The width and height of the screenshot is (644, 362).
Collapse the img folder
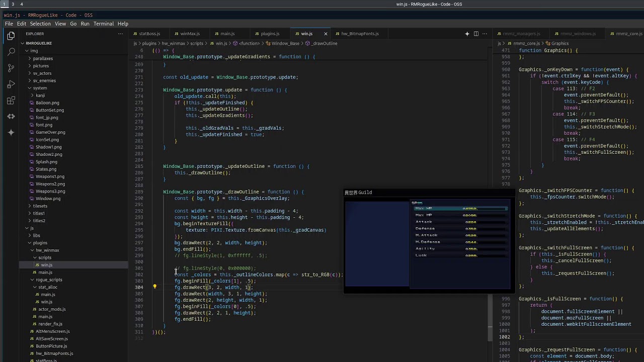(34, 51)
